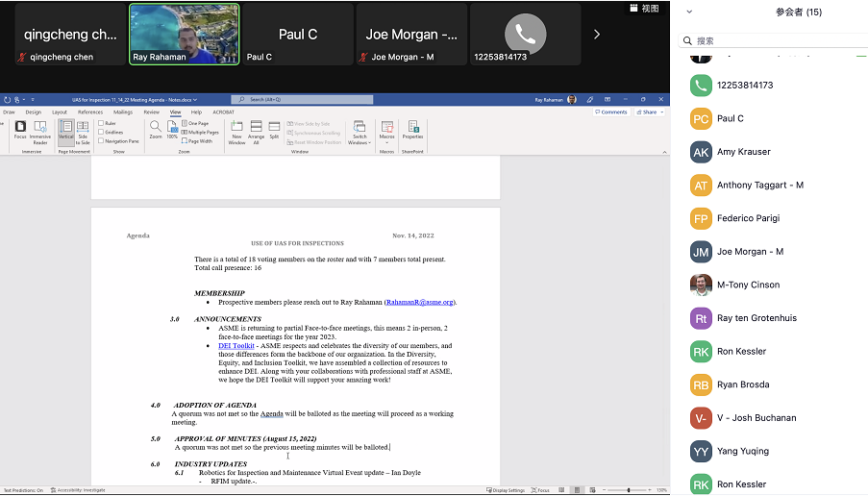Click Accessibility: Investigate in status bar
The width and height of the screenshot is (868, 496).
[78, 490]
